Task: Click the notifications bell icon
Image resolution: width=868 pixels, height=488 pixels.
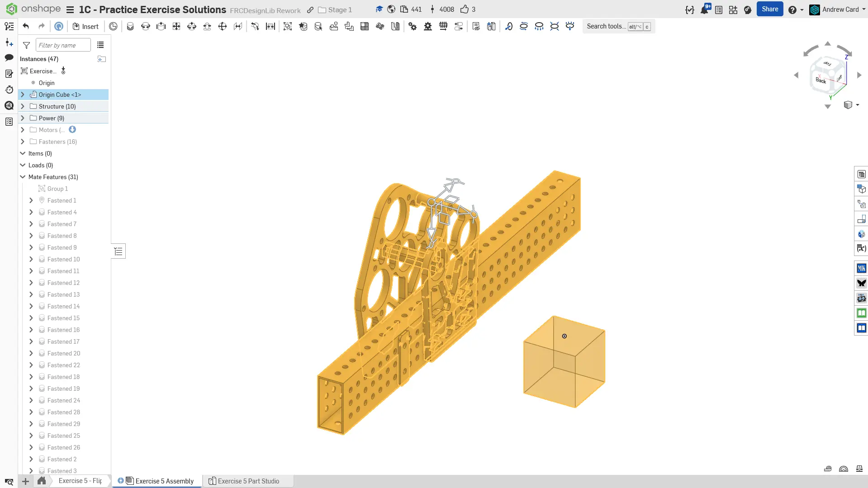Action: (x=704, y=9)
